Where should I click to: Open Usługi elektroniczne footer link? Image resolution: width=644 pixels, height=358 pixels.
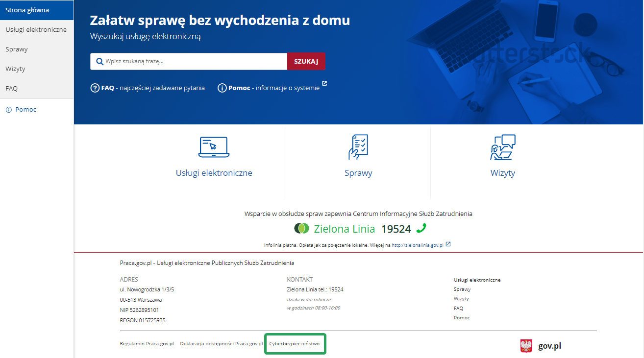477,280
